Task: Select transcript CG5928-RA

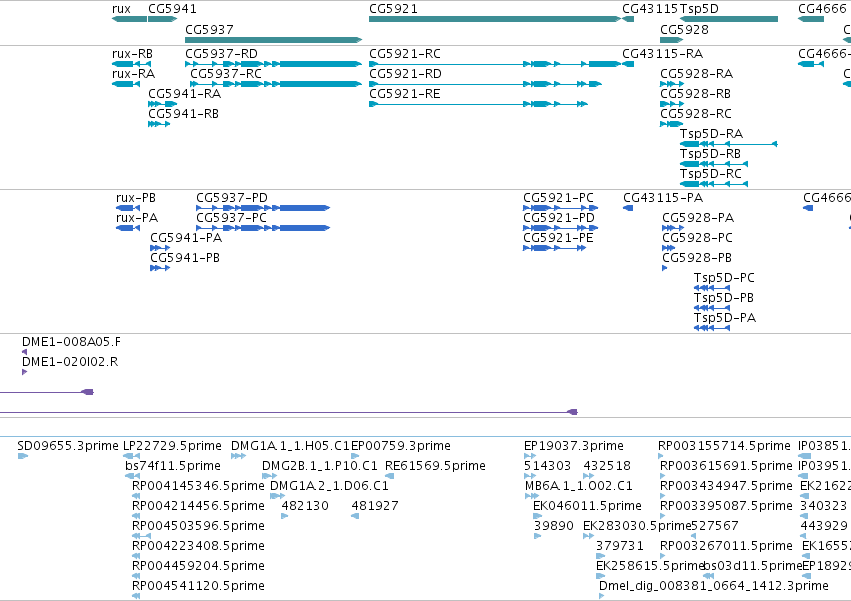Action: pyautogui.click(x=672, y=84)
